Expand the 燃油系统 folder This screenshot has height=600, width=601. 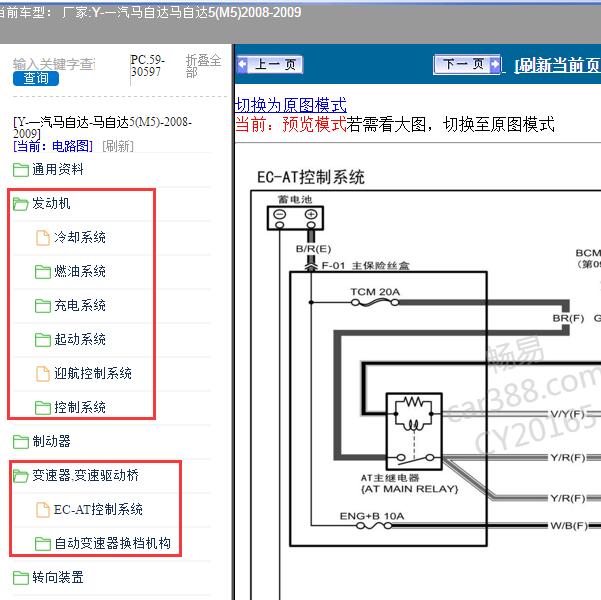[80, 271]
